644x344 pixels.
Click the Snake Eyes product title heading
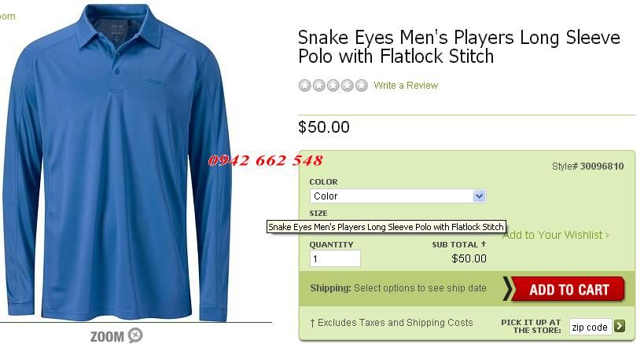(x=458, y=47)
